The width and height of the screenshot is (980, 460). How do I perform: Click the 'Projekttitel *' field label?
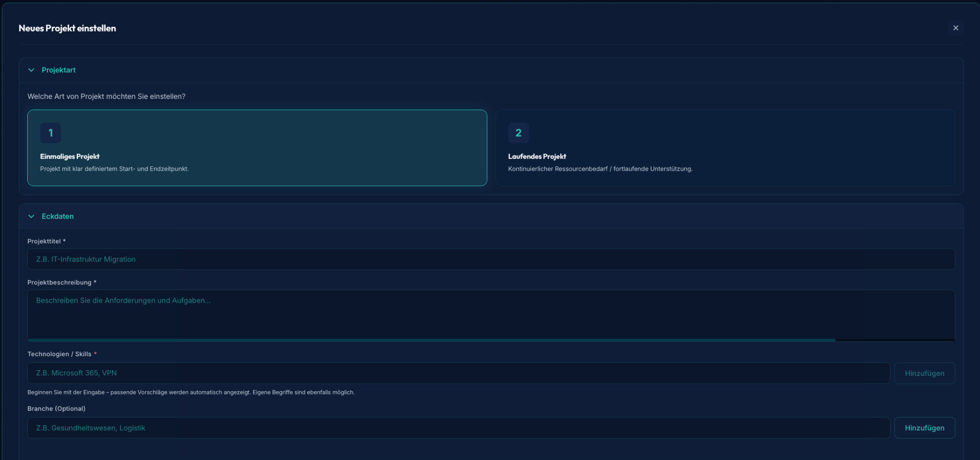click(x=46, y=241)
